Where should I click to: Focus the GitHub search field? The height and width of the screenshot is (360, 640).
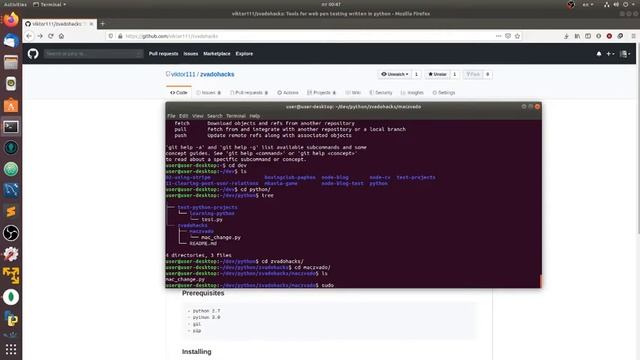[x=93, y=53]
